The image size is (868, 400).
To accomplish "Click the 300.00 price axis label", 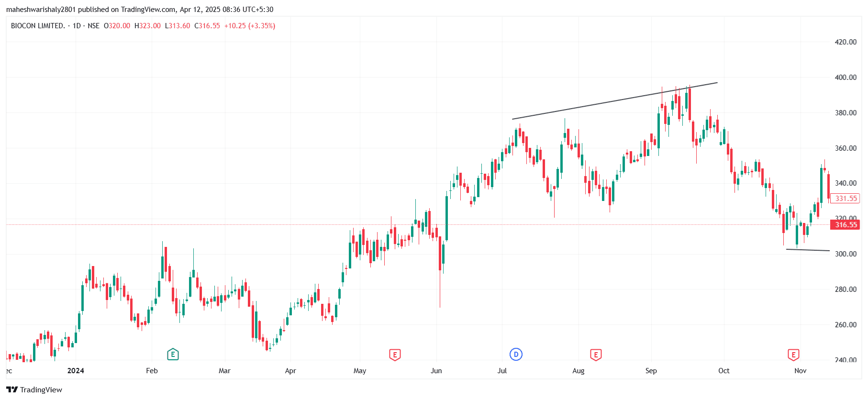I will (x=846, y=254).
